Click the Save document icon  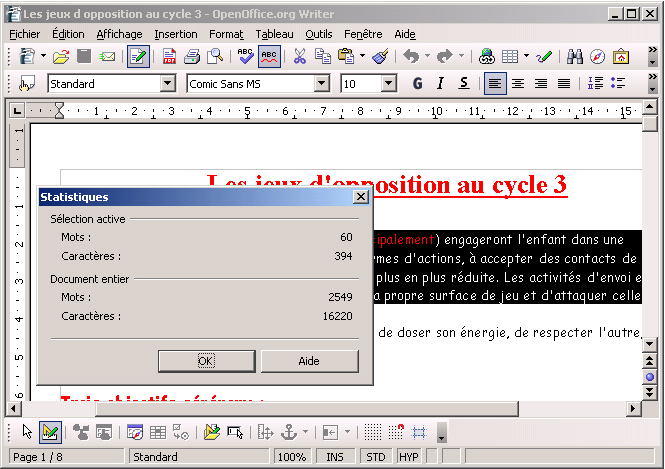[x=84, y=57]
